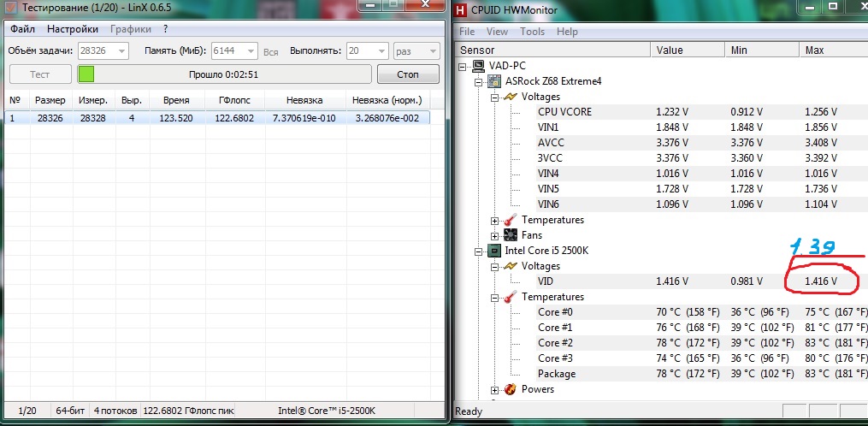Screen dimensions: 868x426
Task: Expand the ASRock Temperatures node
Action: 495,221
